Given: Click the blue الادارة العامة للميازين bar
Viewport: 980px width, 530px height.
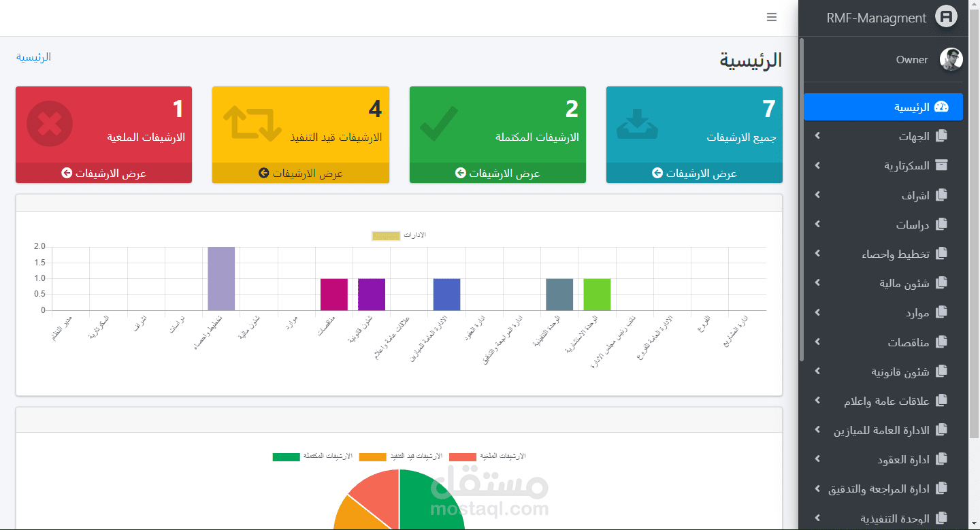Looking at the screenshot, I should pyautogui.click(x=446, y=295).
